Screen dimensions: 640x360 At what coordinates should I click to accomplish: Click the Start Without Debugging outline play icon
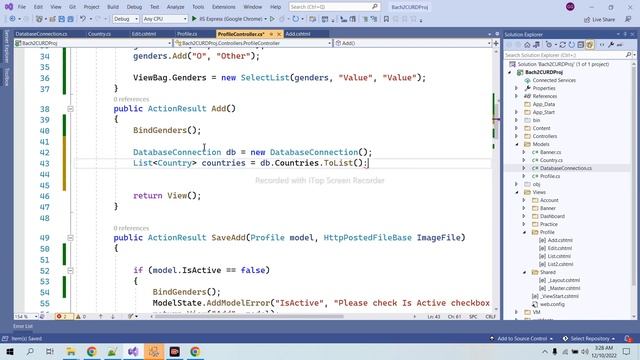272,19
